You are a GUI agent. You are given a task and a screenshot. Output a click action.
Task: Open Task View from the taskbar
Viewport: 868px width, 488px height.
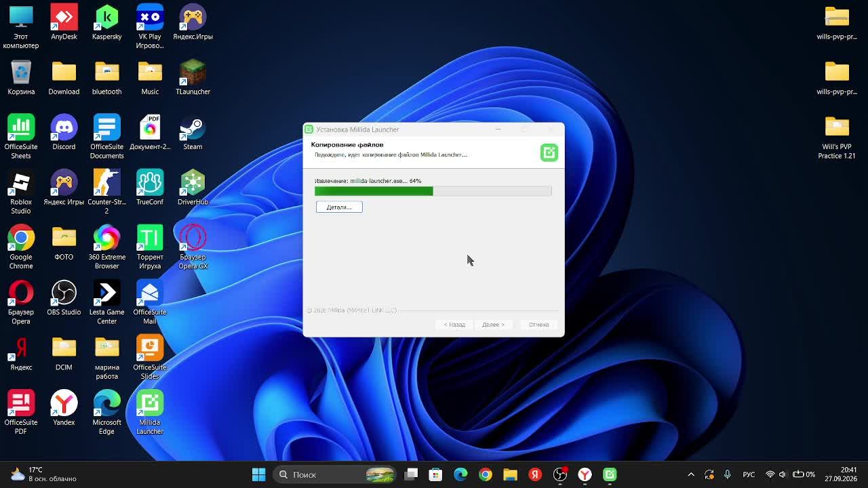click(x=411, y=474)
